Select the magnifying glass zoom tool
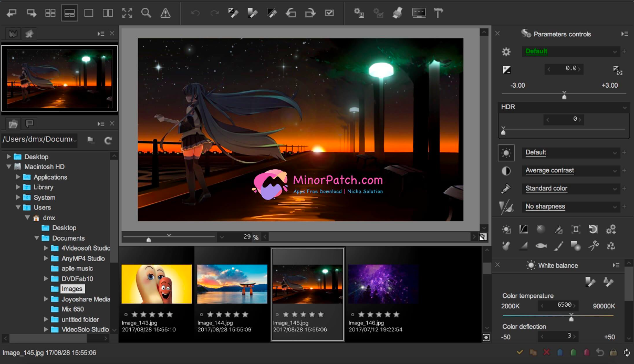The width and height of the screenshot is (634, 364). point(146,13)
